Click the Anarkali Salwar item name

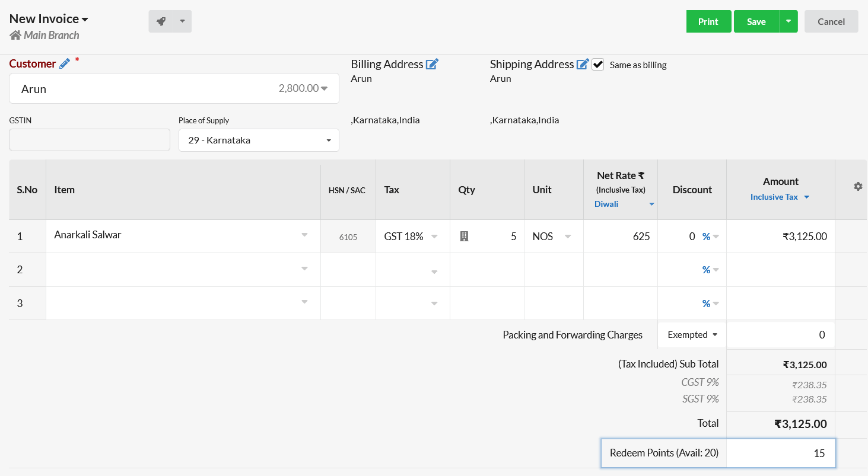(88, 235)
